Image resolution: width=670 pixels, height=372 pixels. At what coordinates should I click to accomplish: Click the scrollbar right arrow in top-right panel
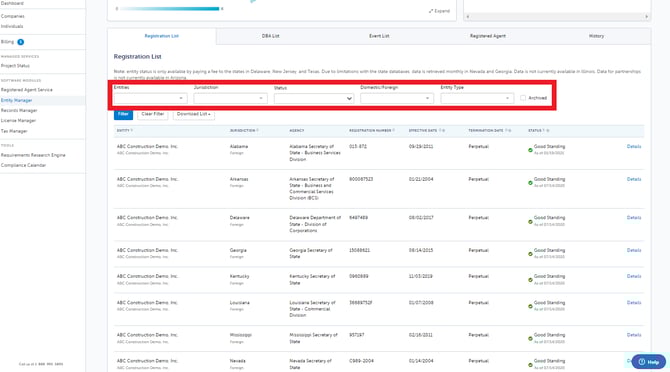646,17
